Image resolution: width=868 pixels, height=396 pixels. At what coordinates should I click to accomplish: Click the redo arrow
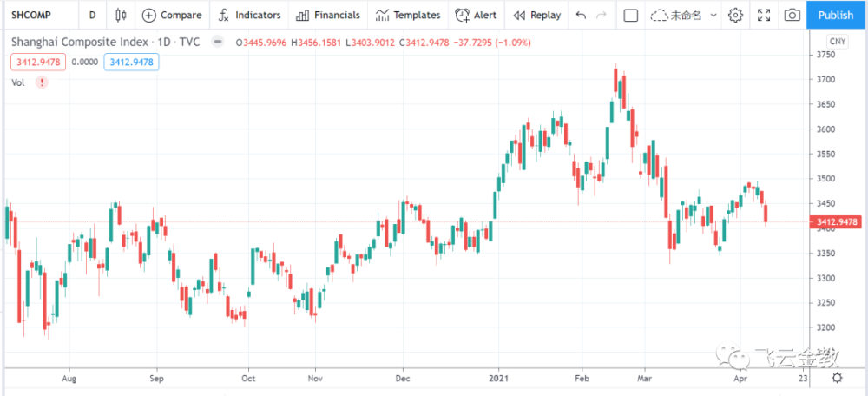(x=601, y=15)
